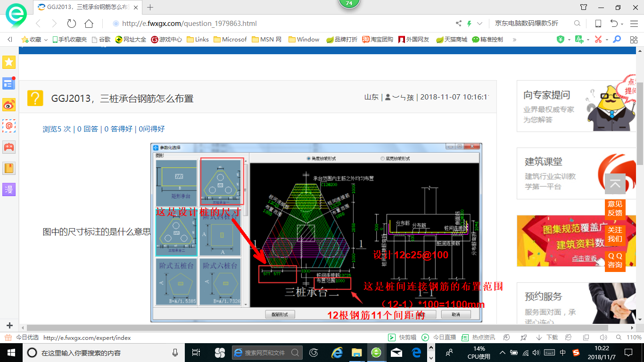This screenshot has height=362, width=644.
Task: Open the Links bookmark folder
Action: point(198,40)
